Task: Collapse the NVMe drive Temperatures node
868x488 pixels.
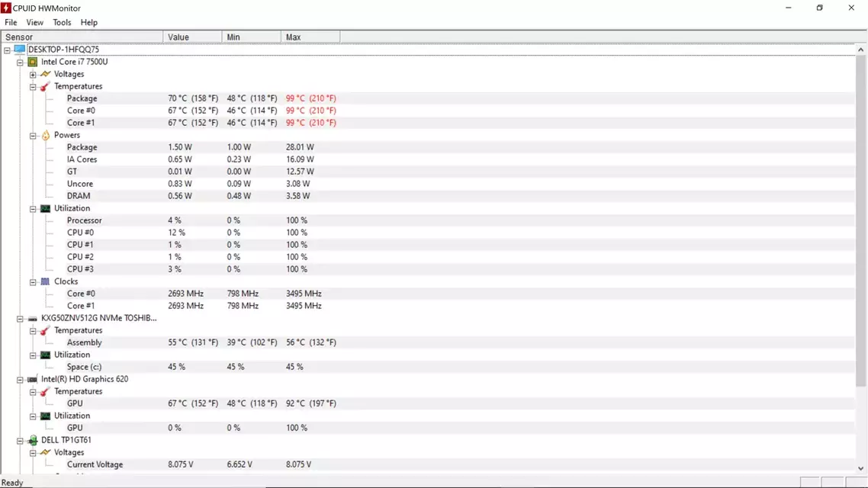Action: click(x=33, y=331)
